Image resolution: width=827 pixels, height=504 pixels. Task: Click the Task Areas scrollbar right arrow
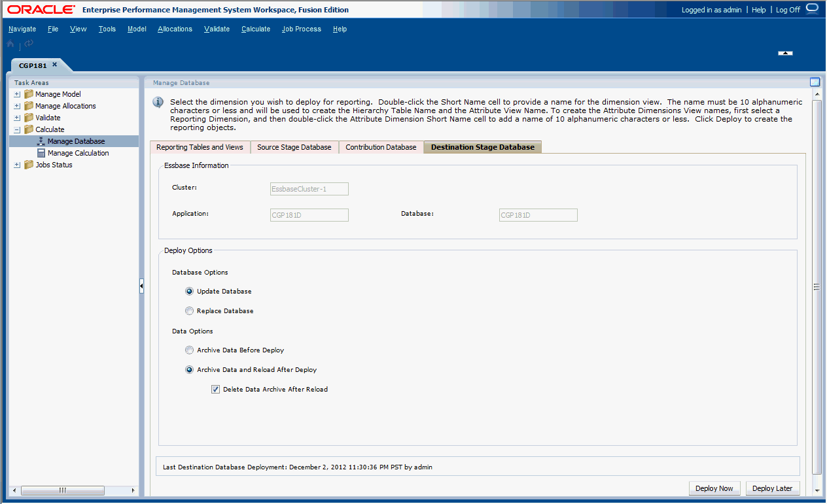pyautogui.click(x=133, y=490)
